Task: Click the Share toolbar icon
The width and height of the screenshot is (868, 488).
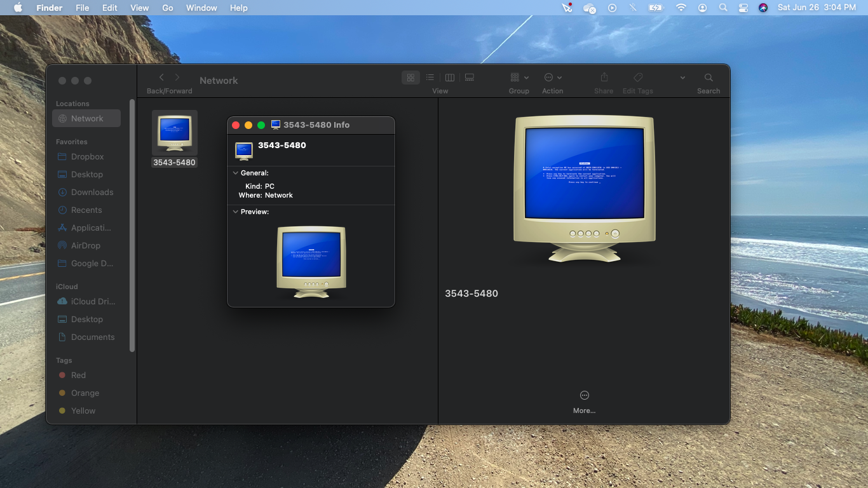Action: click(x=604, y=78)
